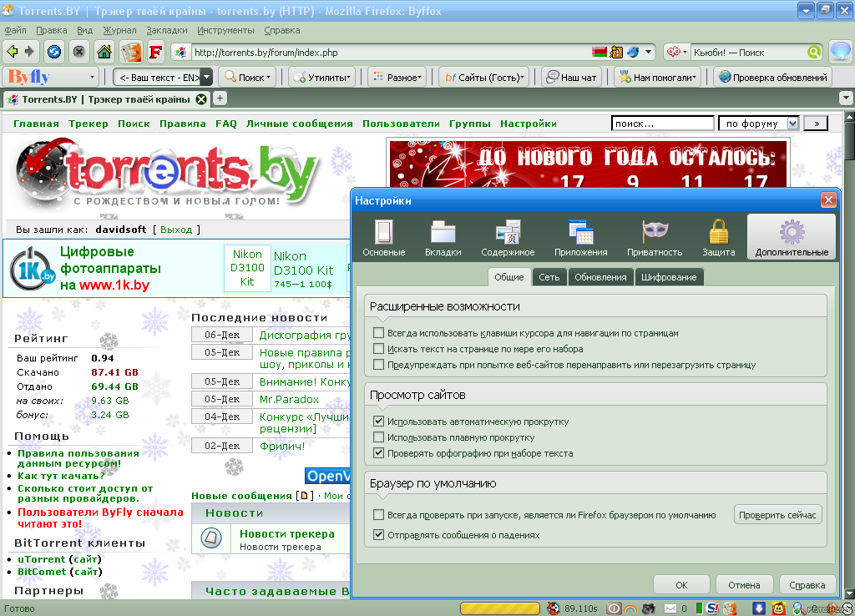Click the Кьюби search input field
The image size is (855, 616).
click(x=749, y=53)
